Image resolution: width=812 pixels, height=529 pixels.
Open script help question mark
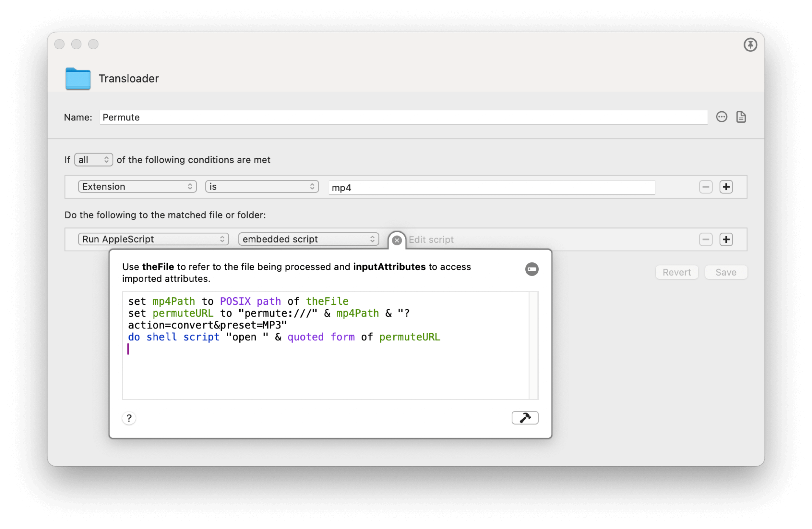pyautogui.click(x=129, y=418)
